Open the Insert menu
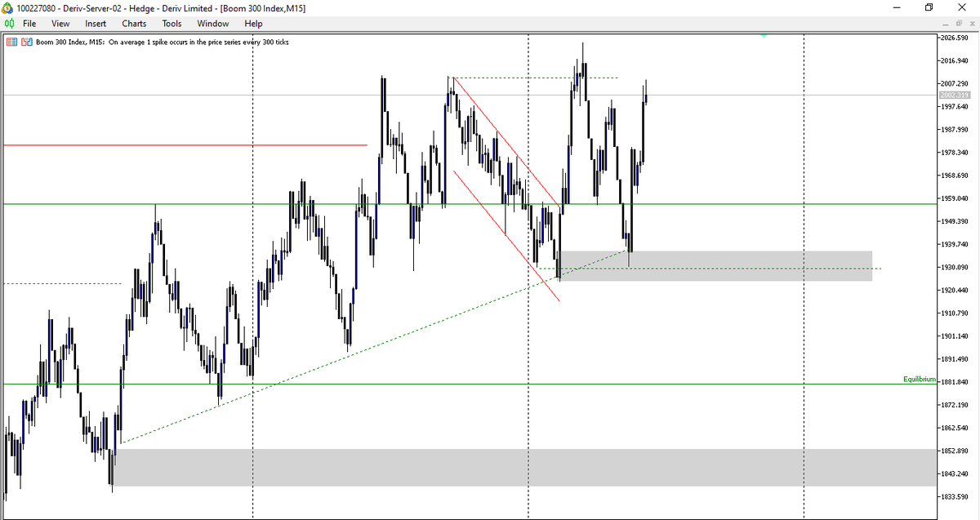The width and height of the screenshot is (980, 520). (x=96, y=24)
